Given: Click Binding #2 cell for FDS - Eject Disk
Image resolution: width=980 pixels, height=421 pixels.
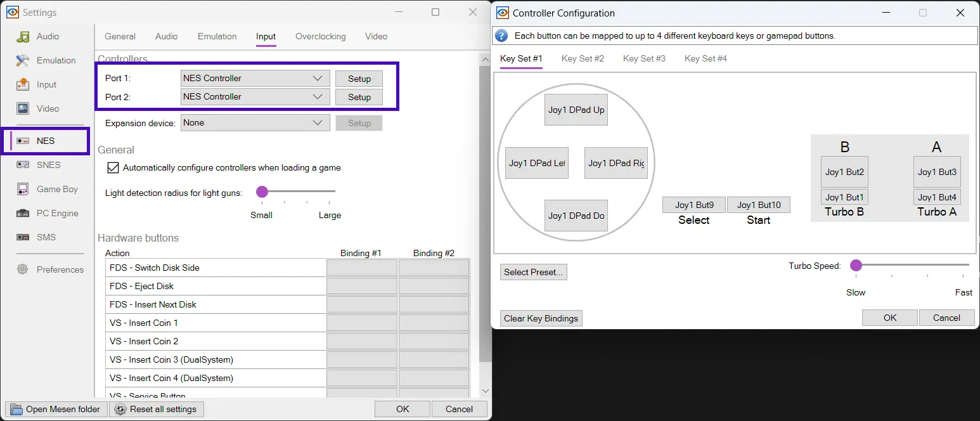Looking at the screenshot, I should pos(434,286).
